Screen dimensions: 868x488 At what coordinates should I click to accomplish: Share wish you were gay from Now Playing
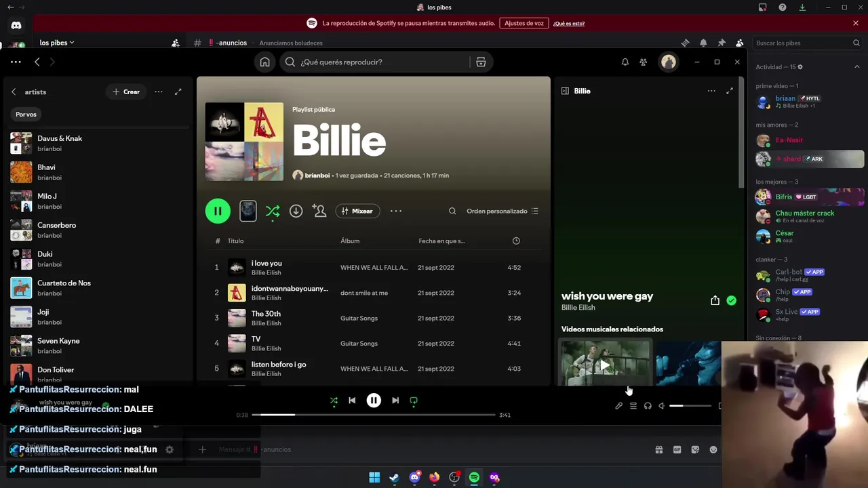pyautogui.click(x=715, y=300)
